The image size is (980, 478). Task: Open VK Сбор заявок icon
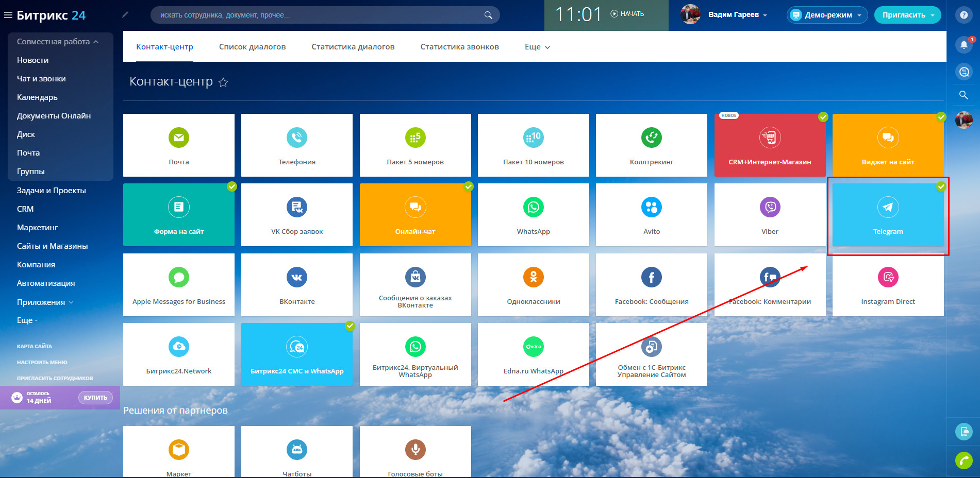click(297, 207)
